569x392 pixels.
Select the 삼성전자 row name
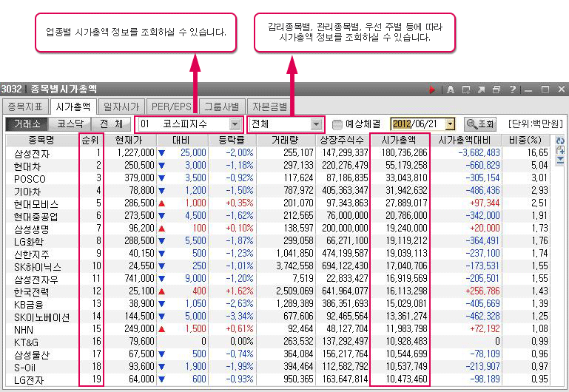[x=32, y=154]
